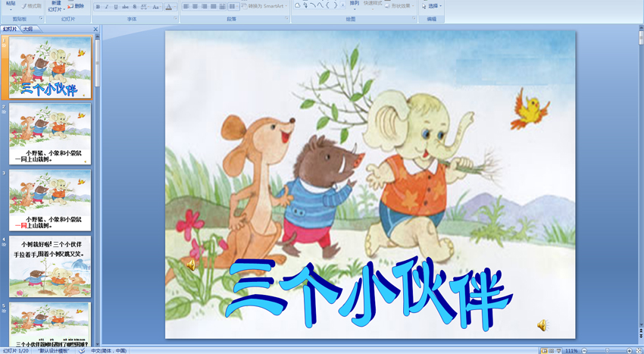Viewport: 644px width, 354px height.
Task: Pick the font color (A) button
Action: 169,7
